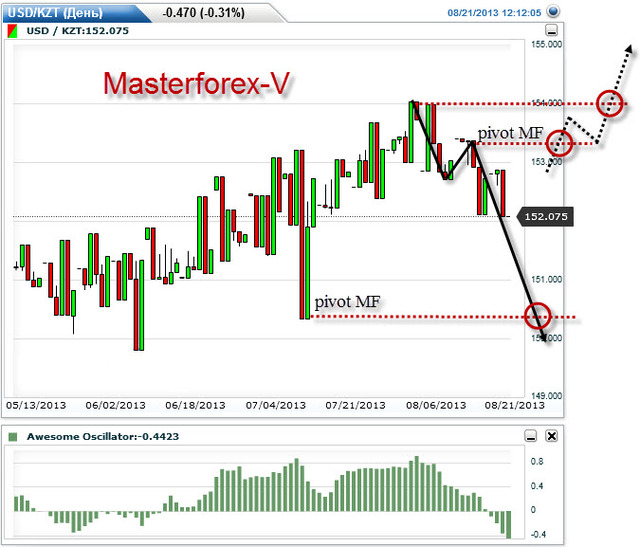
Task: Click the USD / KZT:152.075 legend label
Action: (78, 31)
